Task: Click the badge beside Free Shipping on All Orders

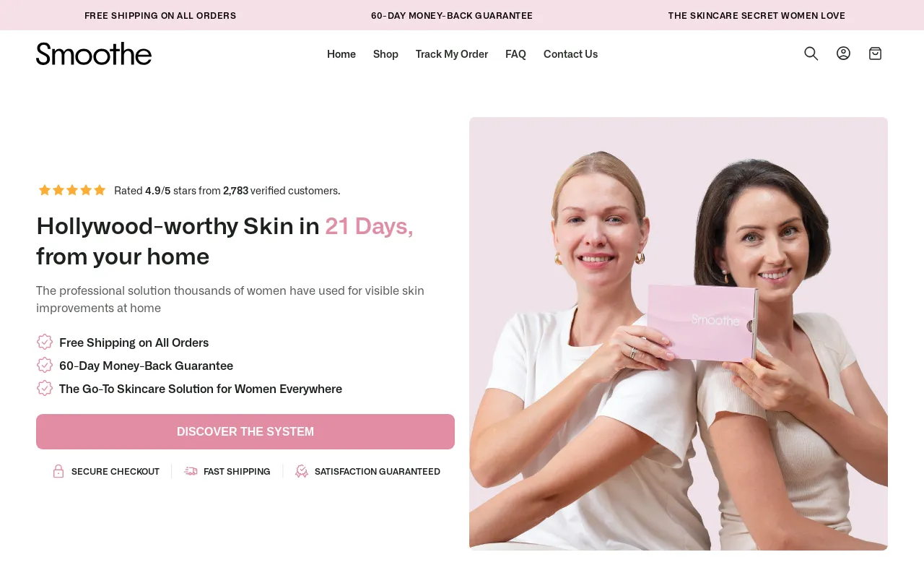Action: (x=45, y=342)
